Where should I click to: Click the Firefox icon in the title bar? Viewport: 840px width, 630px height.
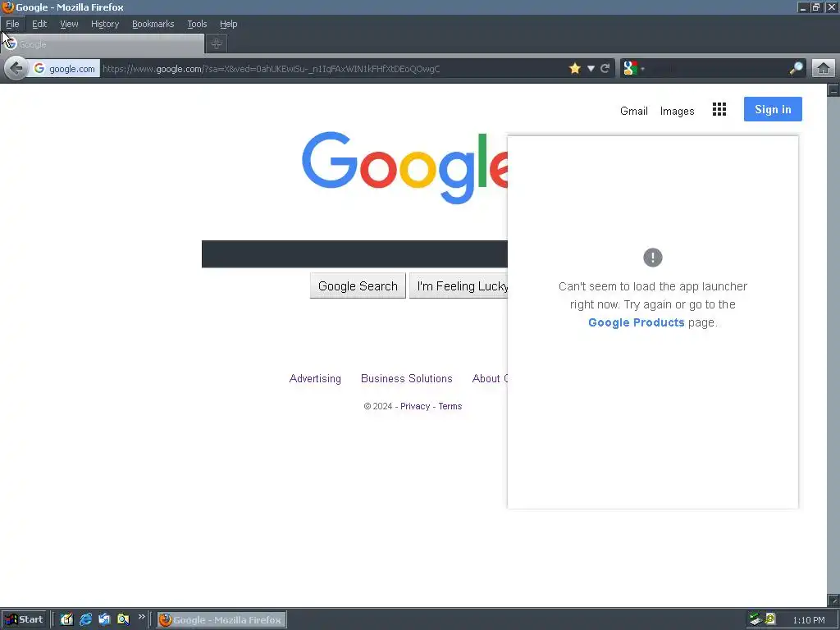point(7,7)
